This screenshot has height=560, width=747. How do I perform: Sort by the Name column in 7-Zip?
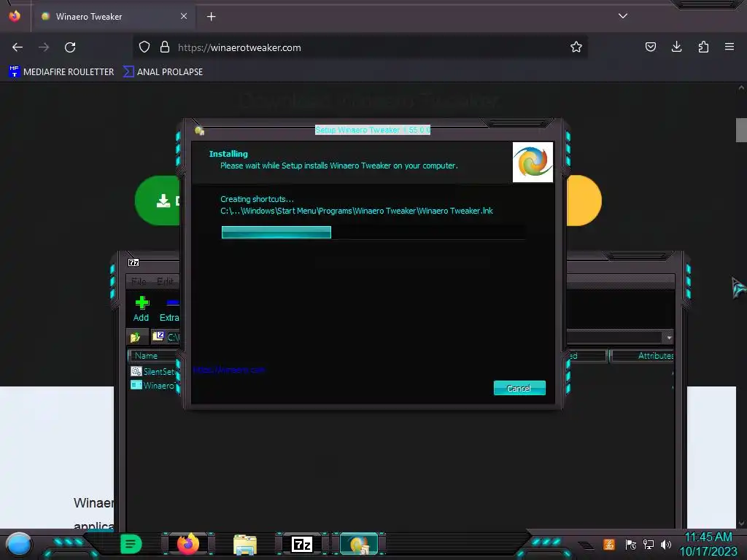tap(153, 356)
